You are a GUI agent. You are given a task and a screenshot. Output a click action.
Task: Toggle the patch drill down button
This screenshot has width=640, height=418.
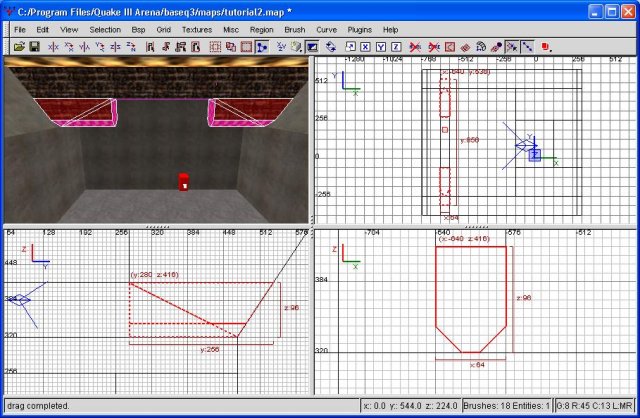(x=527, y=47)
